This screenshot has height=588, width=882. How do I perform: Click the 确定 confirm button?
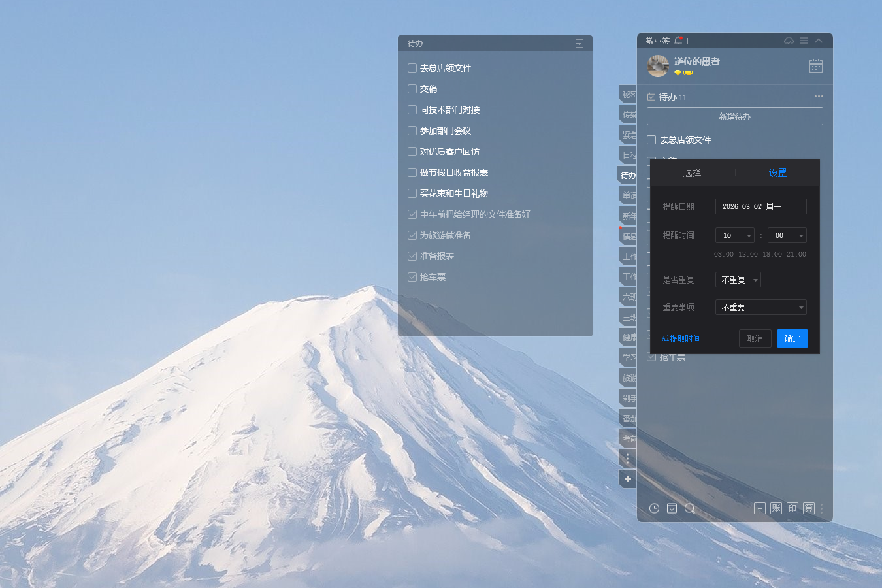point(792,338)
